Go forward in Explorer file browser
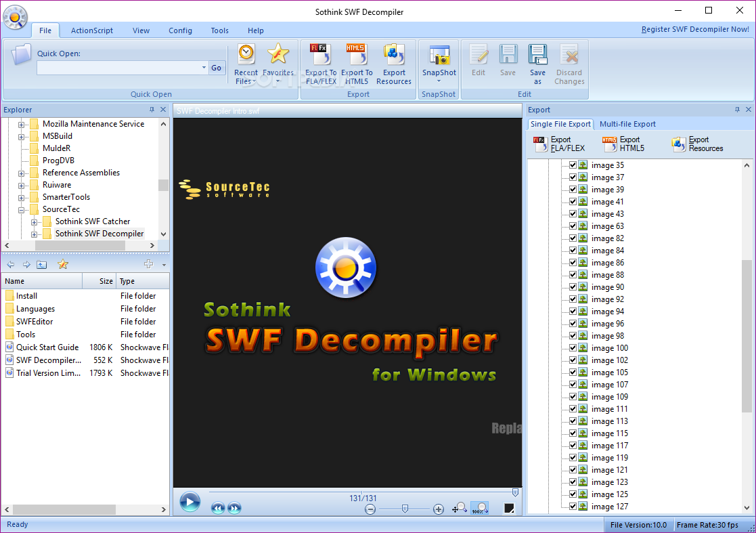756x533 pixels. click(26, 264)
